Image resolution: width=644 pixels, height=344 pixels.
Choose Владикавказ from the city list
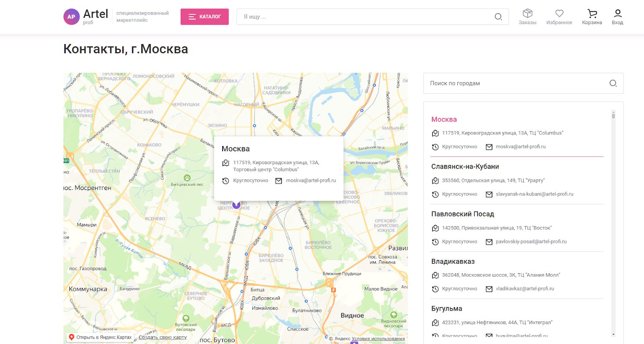point(453,262)
